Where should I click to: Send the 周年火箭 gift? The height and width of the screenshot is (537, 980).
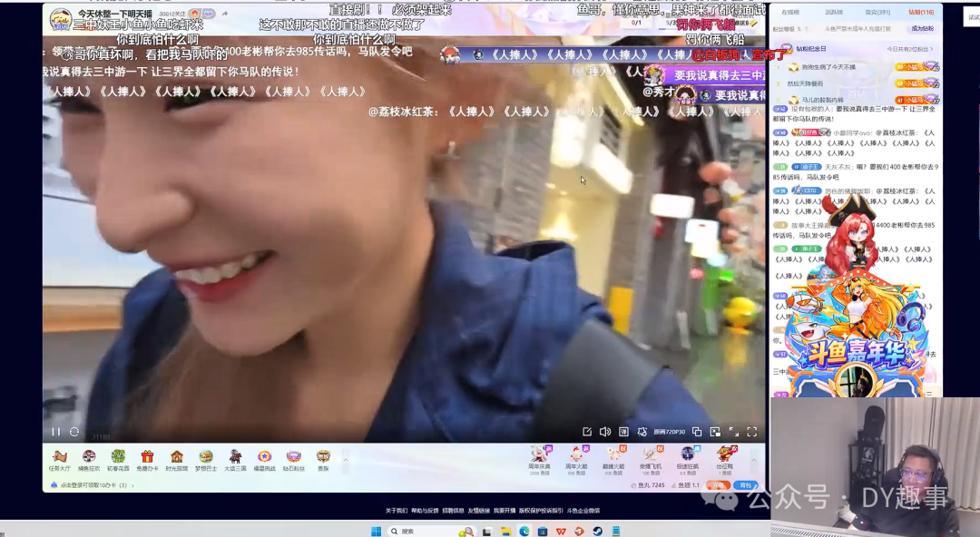point(576,461)
